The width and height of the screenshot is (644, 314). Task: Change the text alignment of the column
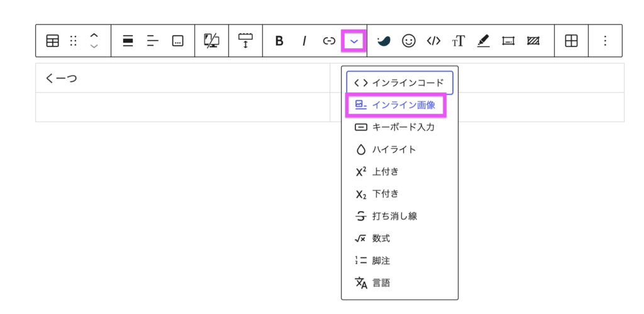(x=153, y=41)
